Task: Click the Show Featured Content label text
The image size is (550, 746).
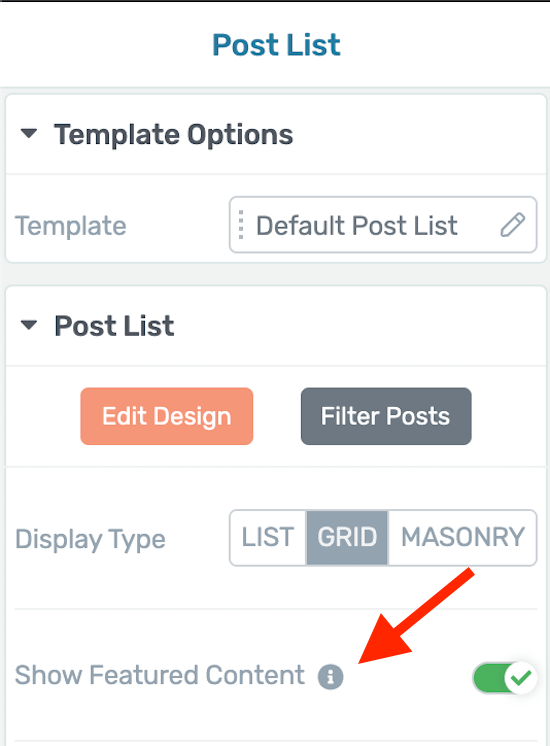Action: [160, 675]
